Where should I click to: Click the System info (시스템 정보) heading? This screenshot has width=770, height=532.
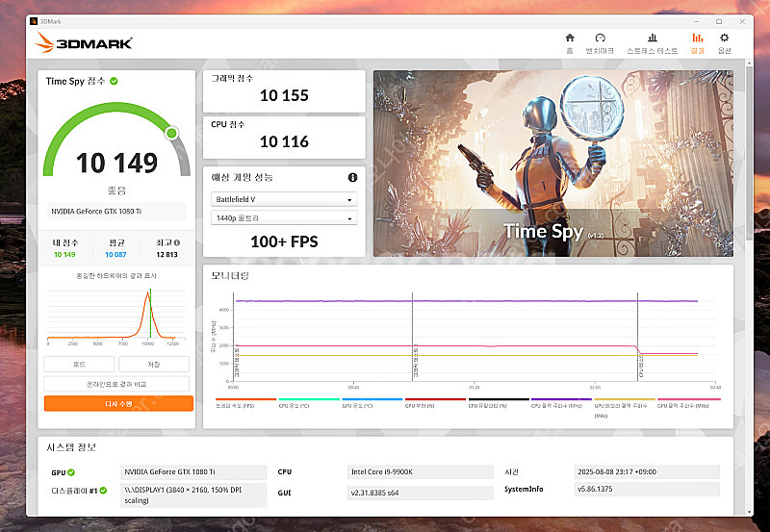71,447
